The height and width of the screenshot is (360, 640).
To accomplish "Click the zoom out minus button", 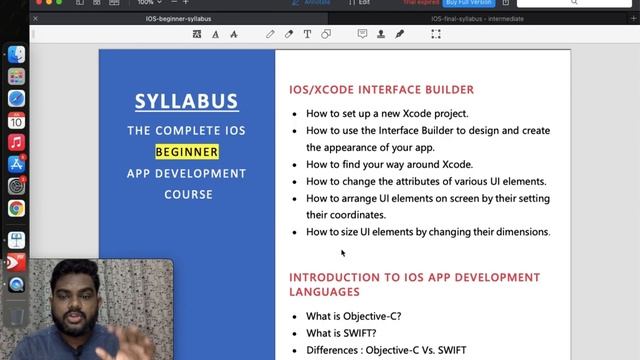I will (174, 2).
